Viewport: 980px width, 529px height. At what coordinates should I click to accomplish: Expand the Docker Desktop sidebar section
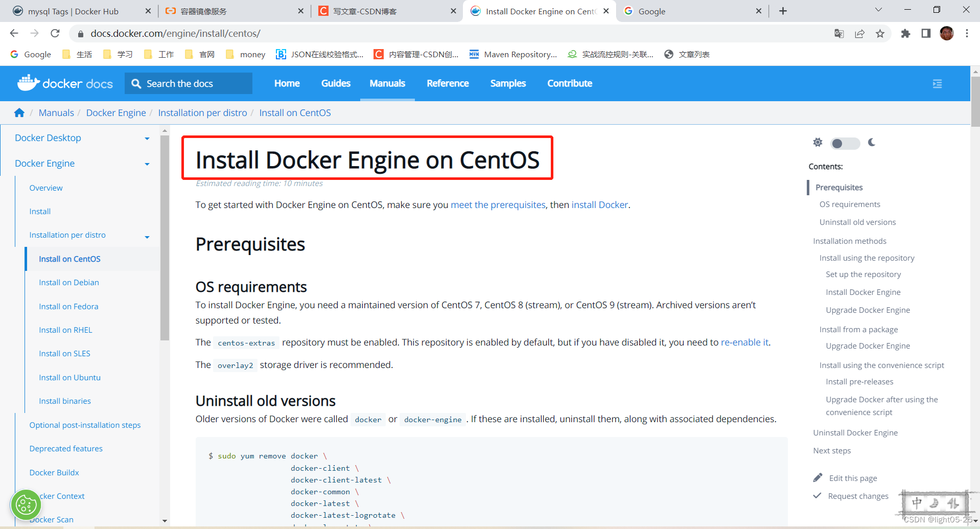click(x=147, y=138)
